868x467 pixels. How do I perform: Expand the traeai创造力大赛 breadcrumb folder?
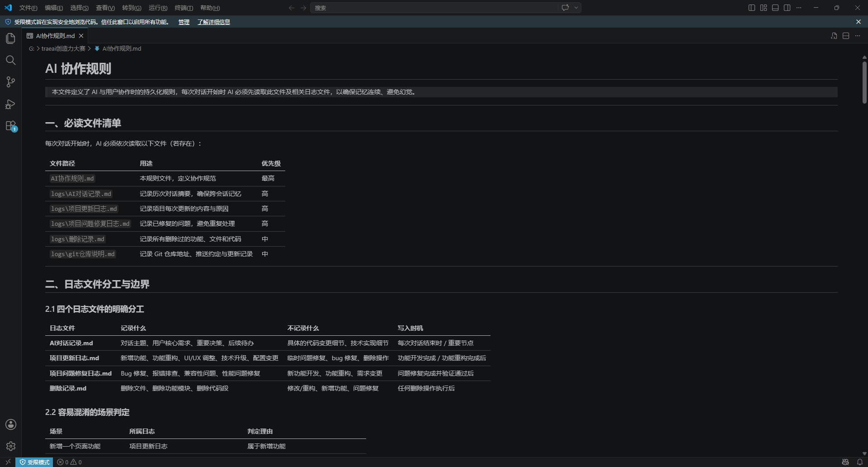pyautogui.click(x=63, y=49)
